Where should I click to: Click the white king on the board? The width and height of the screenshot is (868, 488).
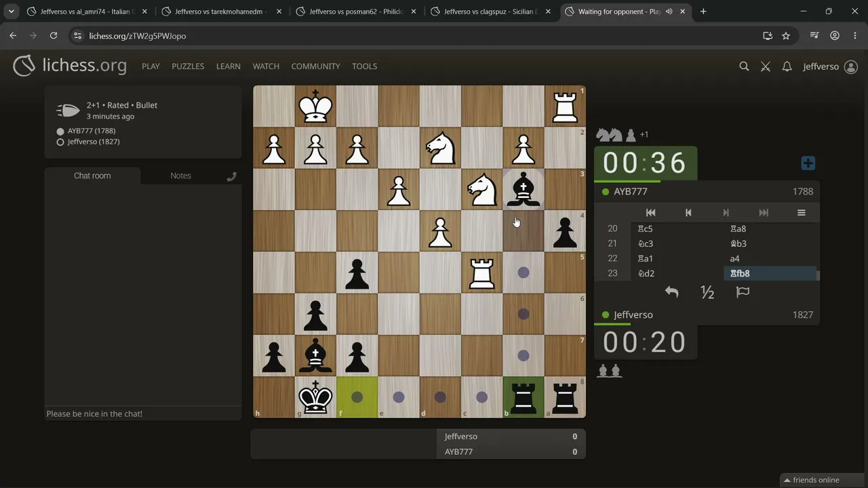coord(315,106)
